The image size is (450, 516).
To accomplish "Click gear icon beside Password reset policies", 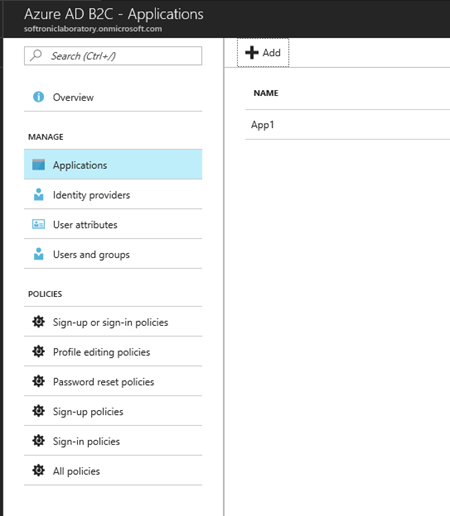I will [38, 381].
